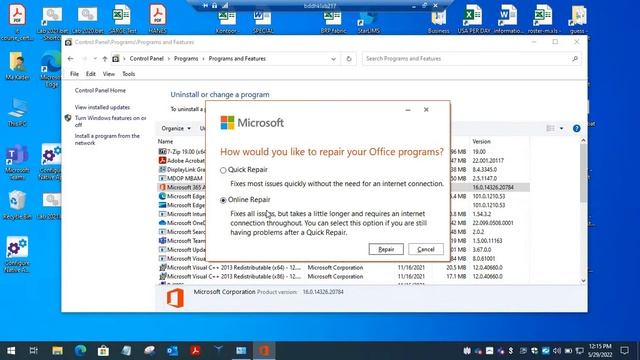Open the Edit menu

pos(91,74)
